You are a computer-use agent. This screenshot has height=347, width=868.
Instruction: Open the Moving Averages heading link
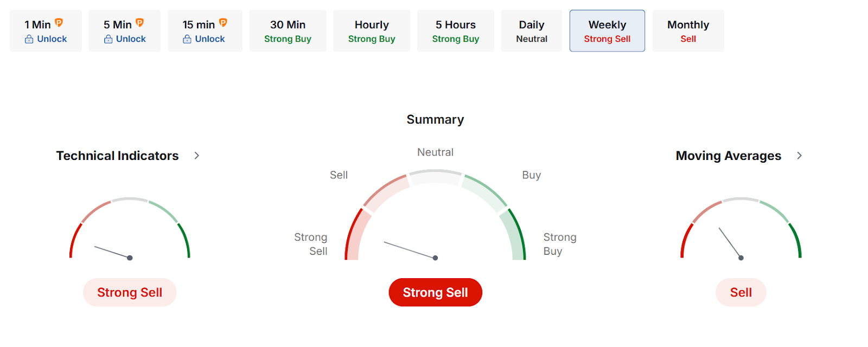pos(728,156)
